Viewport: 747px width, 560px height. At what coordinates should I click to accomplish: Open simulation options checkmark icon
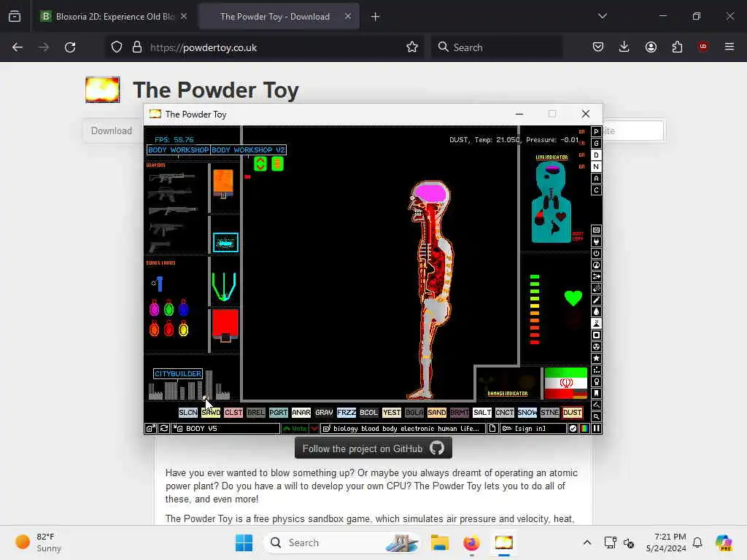point(573,429)
